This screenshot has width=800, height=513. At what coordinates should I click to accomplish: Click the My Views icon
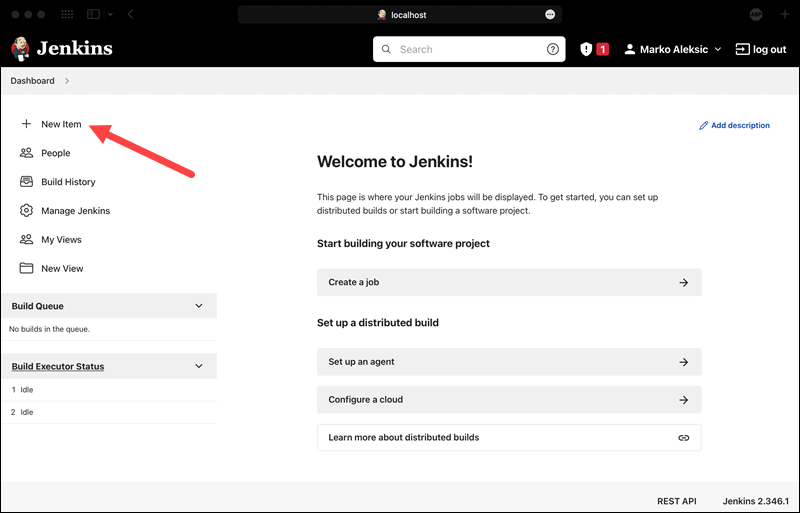tap(26, 239)
